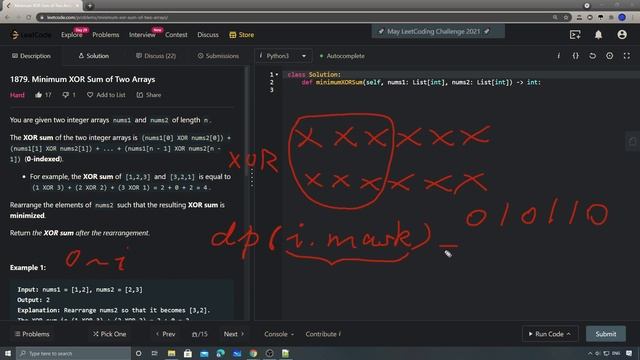Open a new browser tab

tap(90, 6)
